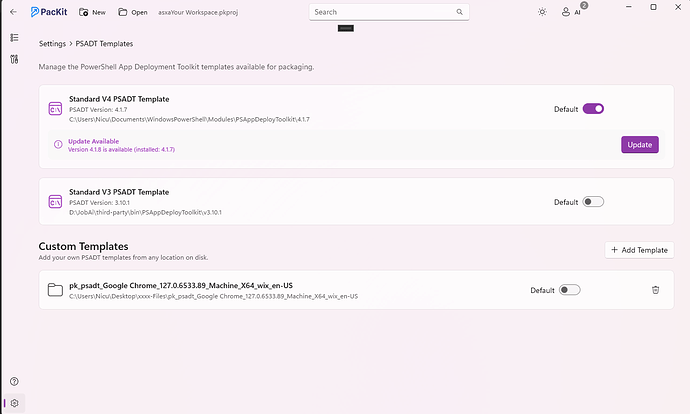The height and width of the screenshot is (414, 690).
Task: Open the task list sidebar icon
Action: pyautogui.click(x=14, y=38)
